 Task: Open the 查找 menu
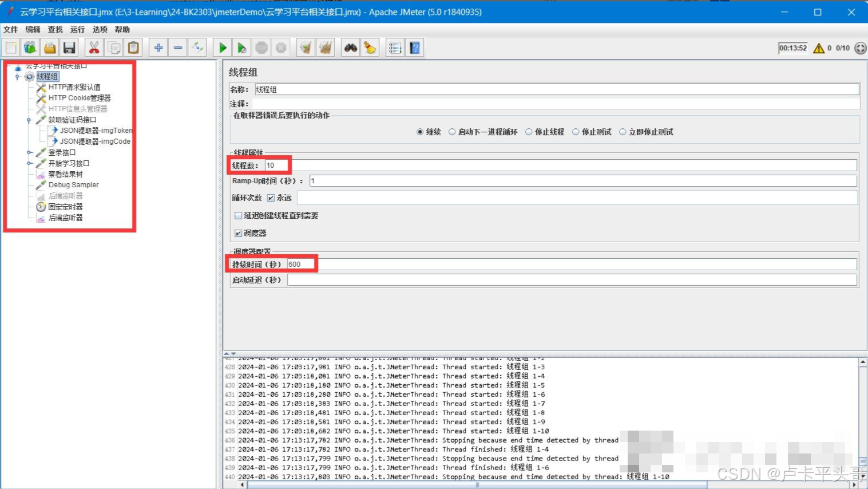[x=56, y=29]
